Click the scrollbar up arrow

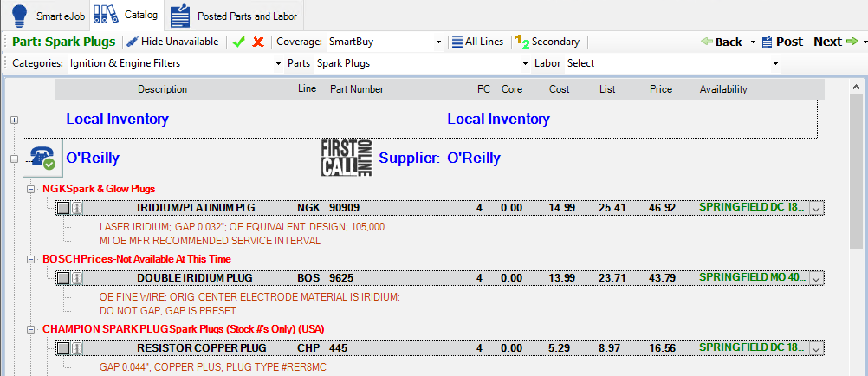click(x=856, y=88)
